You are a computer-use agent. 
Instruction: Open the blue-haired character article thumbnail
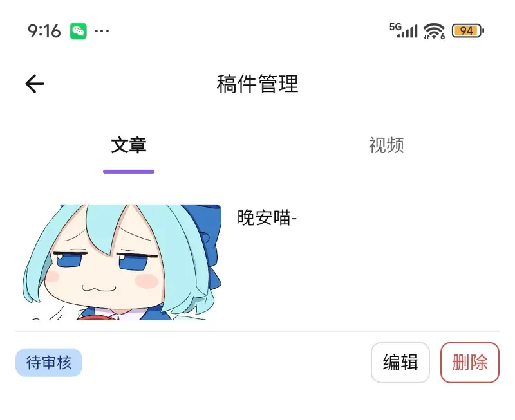[122, 262]
